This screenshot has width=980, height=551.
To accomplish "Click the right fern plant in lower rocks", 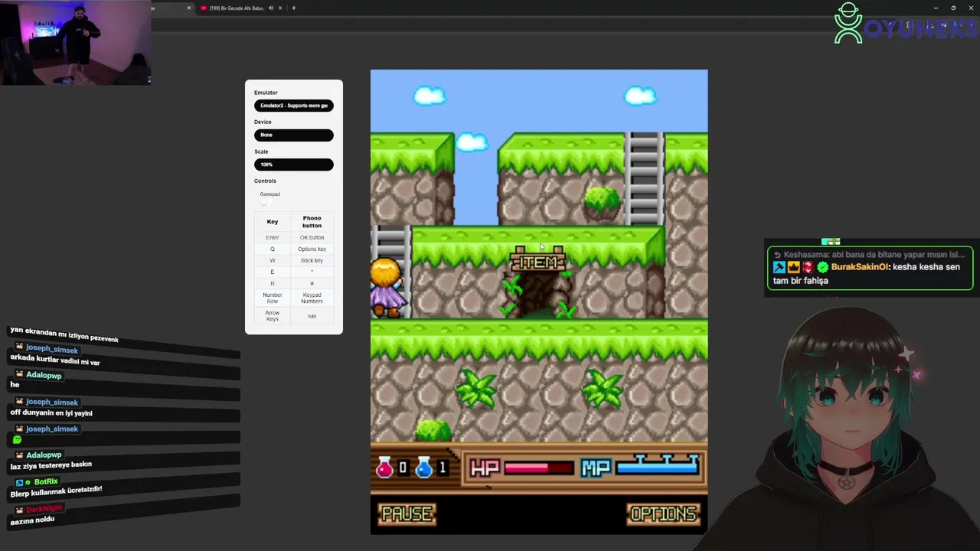I will point(602,388).
